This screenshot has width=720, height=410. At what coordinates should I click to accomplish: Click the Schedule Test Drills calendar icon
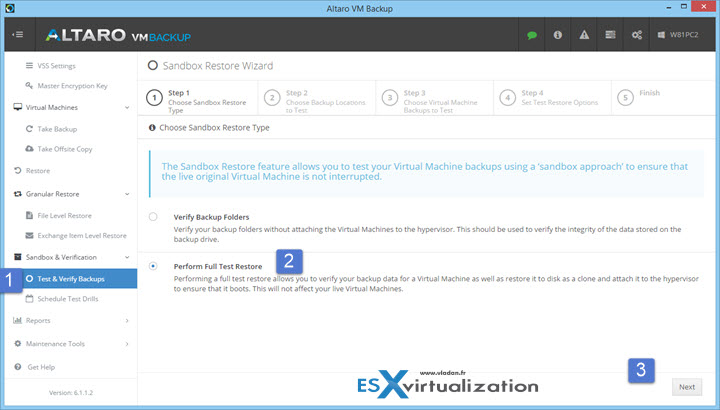point(29,298)
